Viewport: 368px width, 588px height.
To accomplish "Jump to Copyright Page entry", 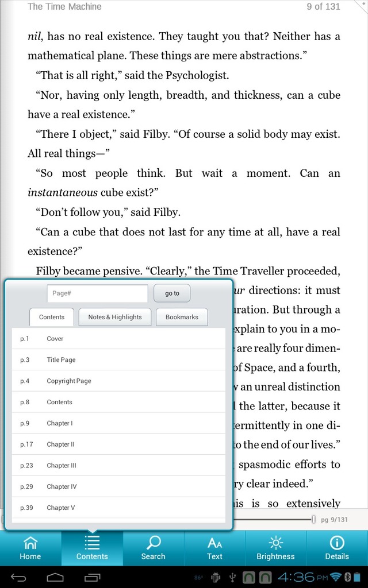I will [118, 381].
